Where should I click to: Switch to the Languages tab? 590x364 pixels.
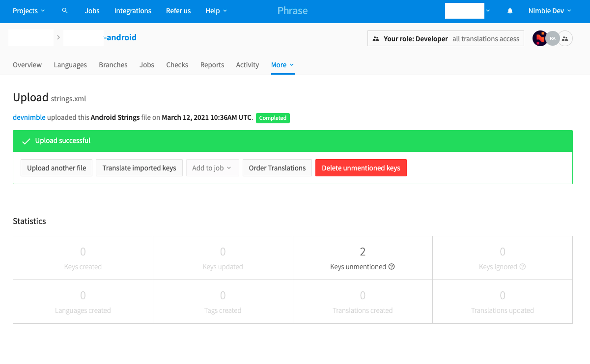coord(70,65)
